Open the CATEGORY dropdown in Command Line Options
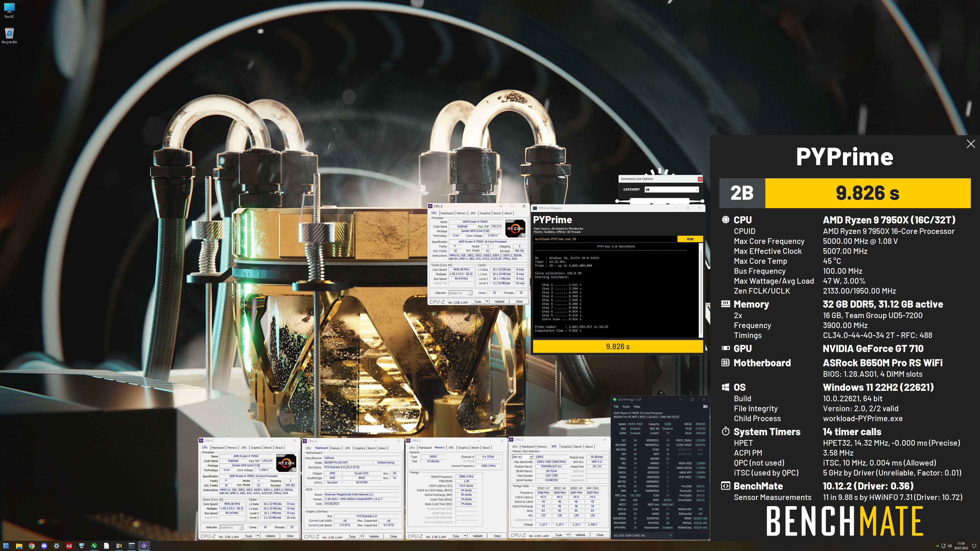 pyautogui.click(x=671, y=189)
